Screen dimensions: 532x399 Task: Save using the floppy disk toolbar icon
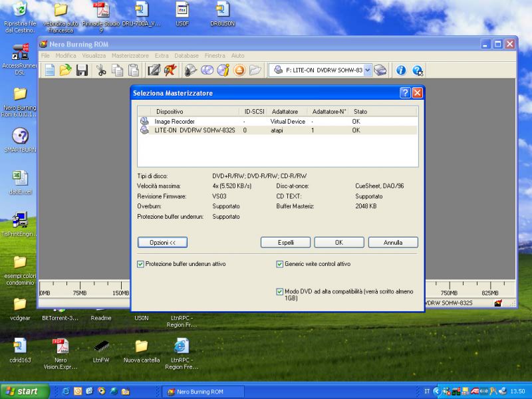(x=82, y=70)
